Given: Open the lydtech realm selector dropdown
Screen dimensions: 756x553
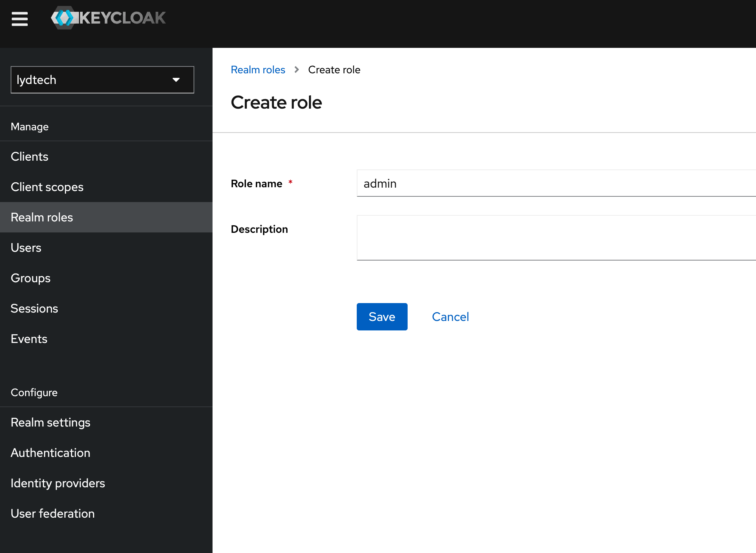Looking at the screenshot, I should click(102, 80).
